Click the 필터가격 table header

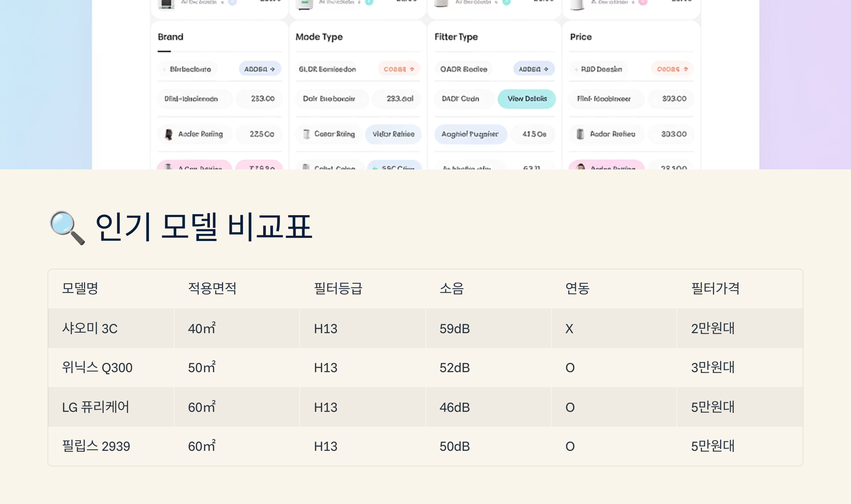715,289
